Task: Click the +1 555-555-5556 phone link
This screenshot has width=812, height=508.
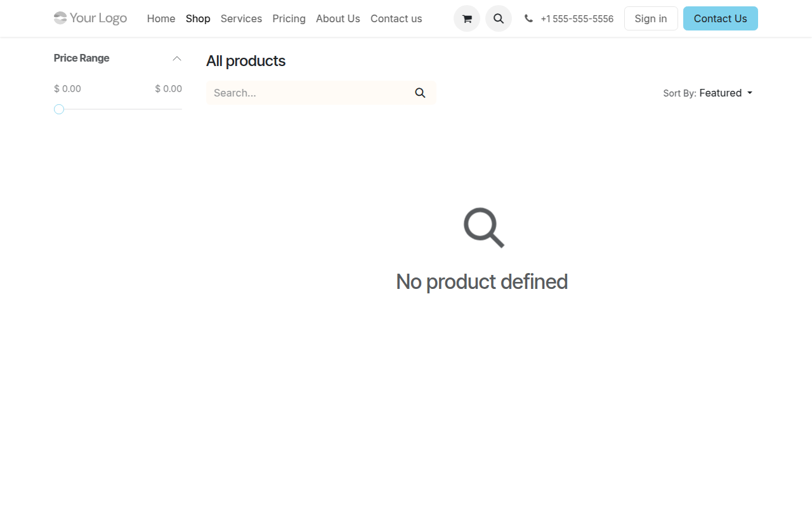Action: [x=577, y=19]
